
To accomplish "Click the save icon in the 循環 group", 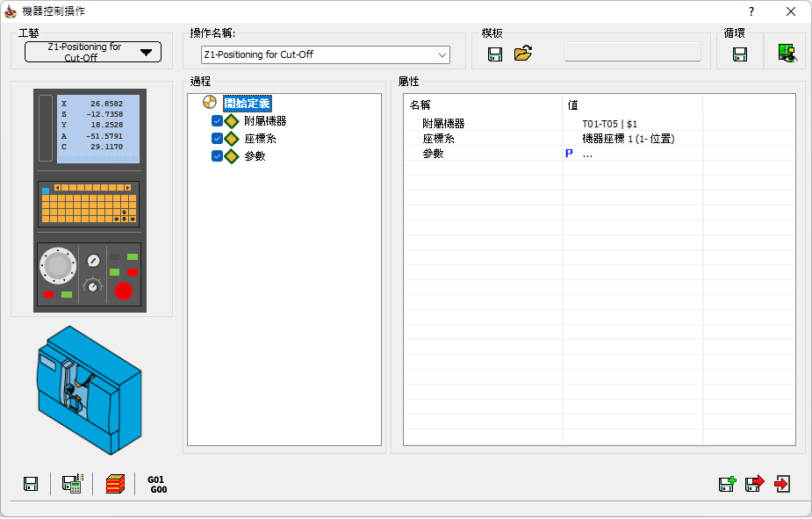I will (x=740, y=54).
